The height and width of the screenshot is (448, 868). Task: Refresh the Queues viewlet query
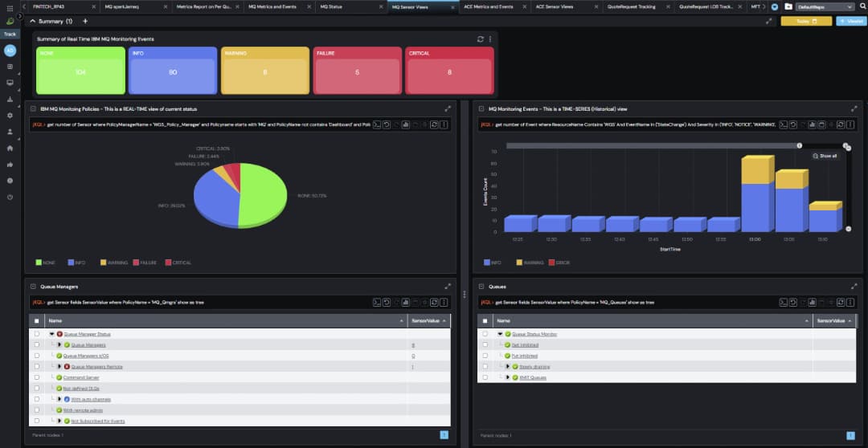point(841,303)
